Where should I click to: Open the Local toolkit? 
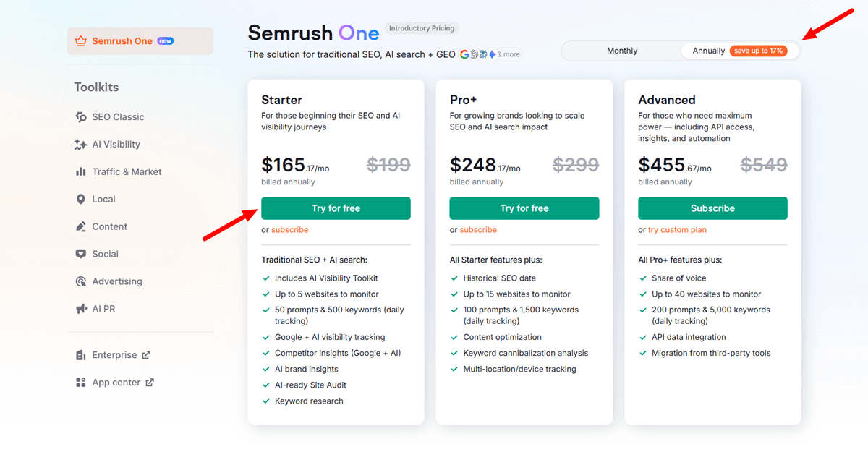pos(82,199)
